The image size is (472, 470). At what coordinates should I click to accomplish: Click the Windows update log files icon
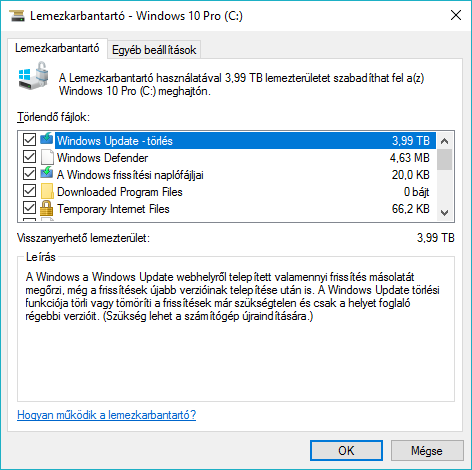47,174
